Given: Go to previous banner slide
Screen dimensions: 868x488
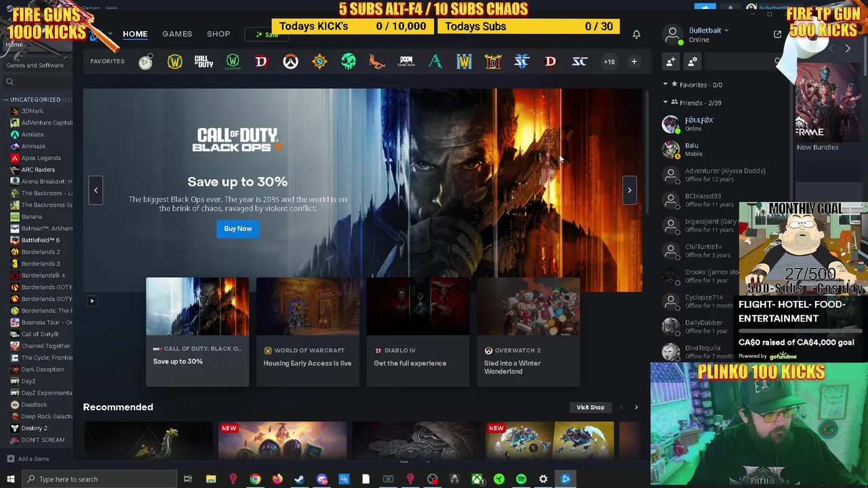Looking at the screenshot, I should 96,190.
